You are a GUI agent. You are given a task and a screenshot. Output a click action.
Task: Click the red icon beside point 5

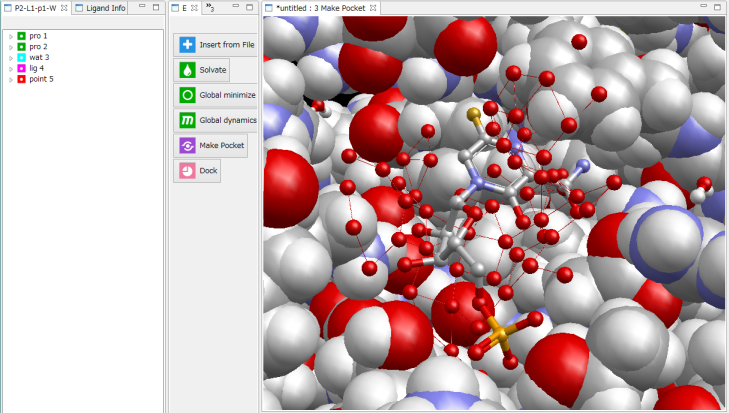[21, 79]
